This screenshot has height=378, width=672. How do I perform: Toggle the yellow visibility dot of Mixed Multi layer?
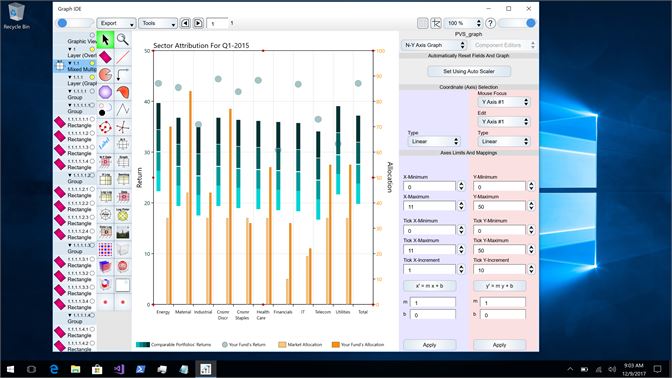coord(92,63)
